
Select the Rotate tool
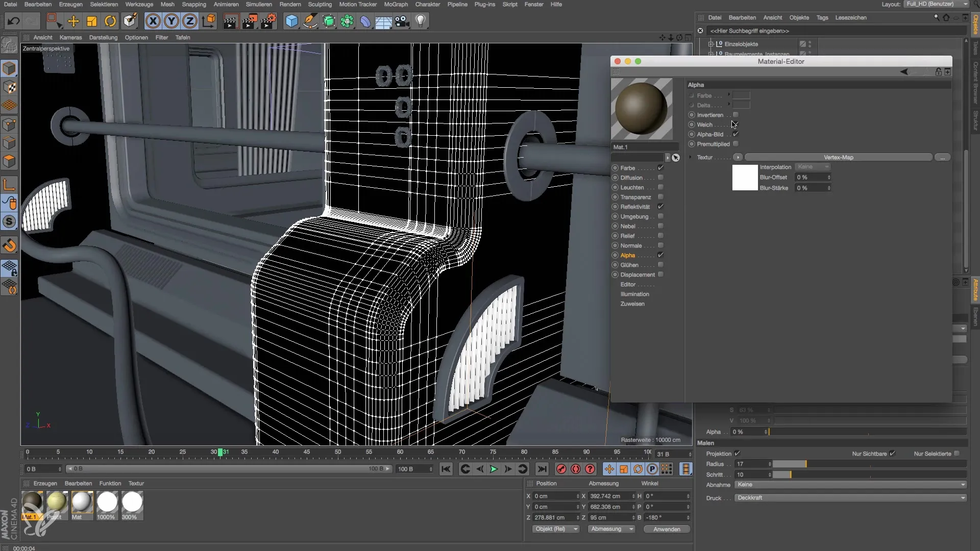[x=110, y=21]
